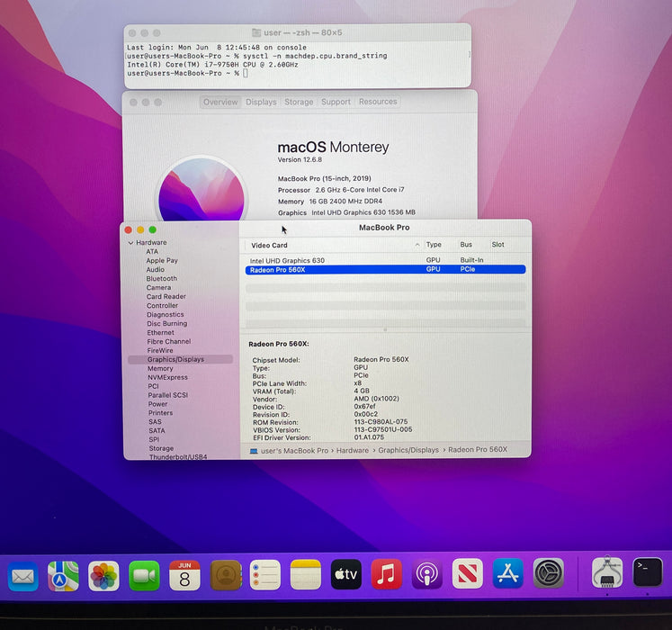Click Graphics/Displays in the path bar
Image resolution: width=672 pixels, height=630 pixels.
tap(408, 450)
